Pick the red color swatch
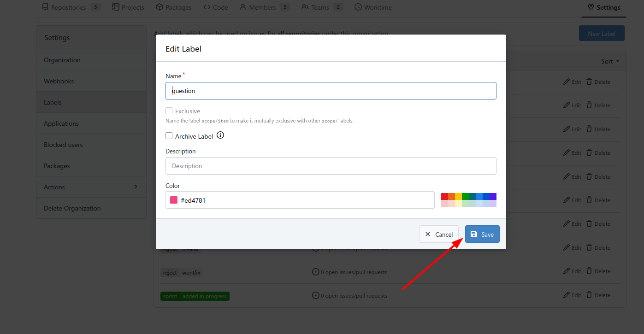Image resolution: width=644 pixels, height=334 pixels. [444, 196]
